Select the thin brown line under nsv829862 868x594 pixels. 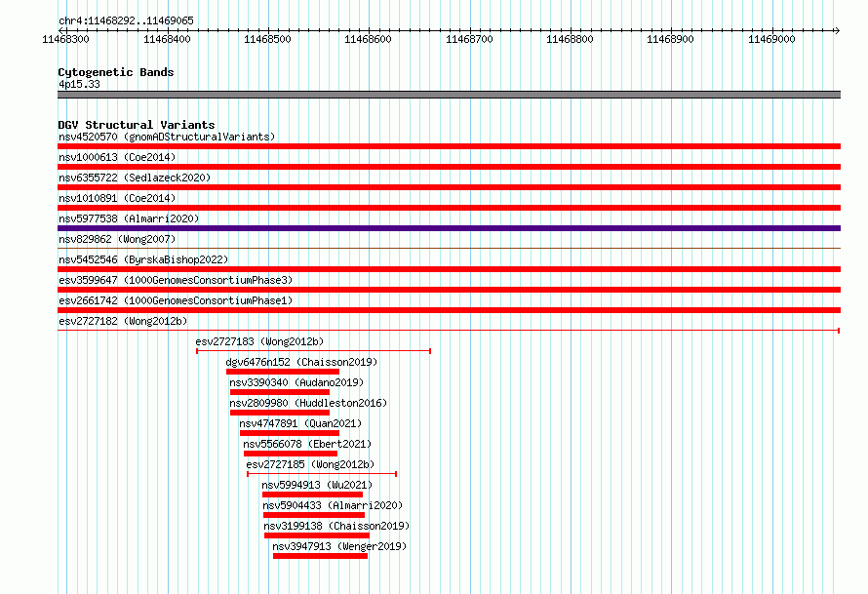click(x=449, y=248)
